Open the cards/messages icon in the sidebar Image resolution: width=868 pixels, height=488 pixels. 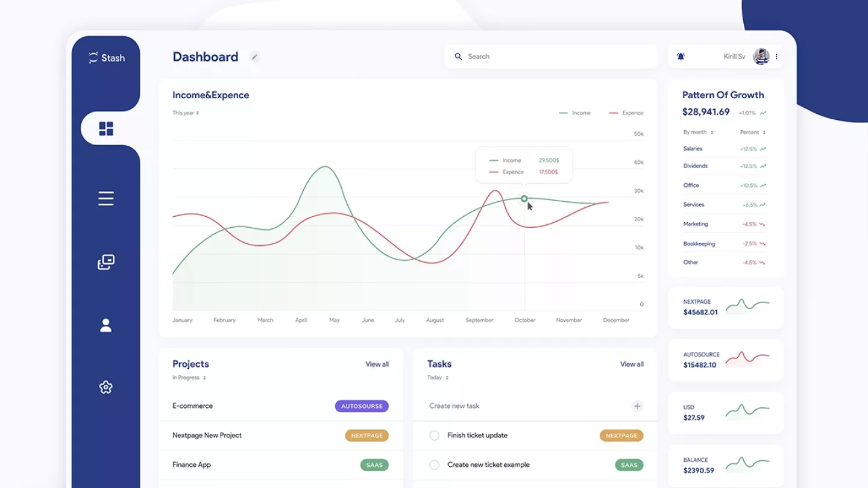coord(106,262)
